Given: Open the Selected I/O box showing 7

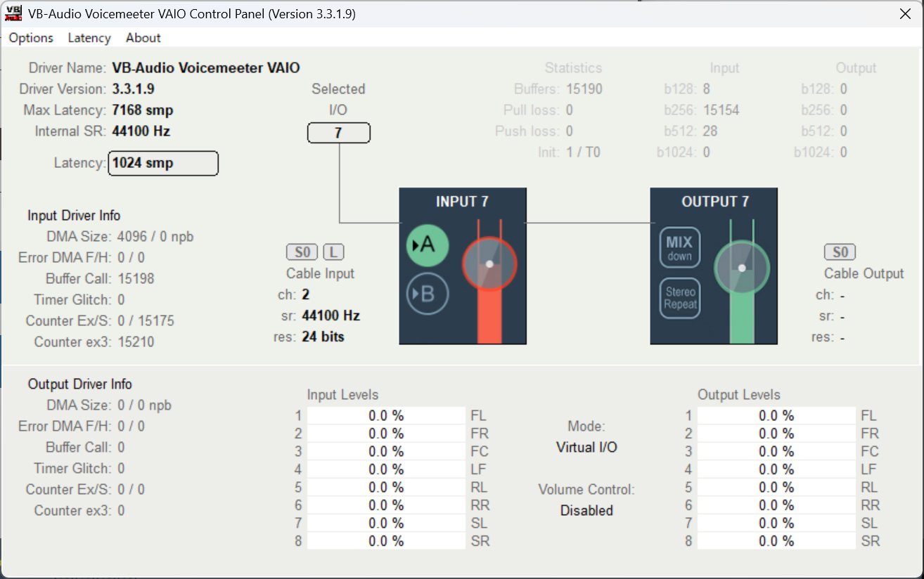Looking at the screenshot, I should pyautogui.click(x=339, y=133).
